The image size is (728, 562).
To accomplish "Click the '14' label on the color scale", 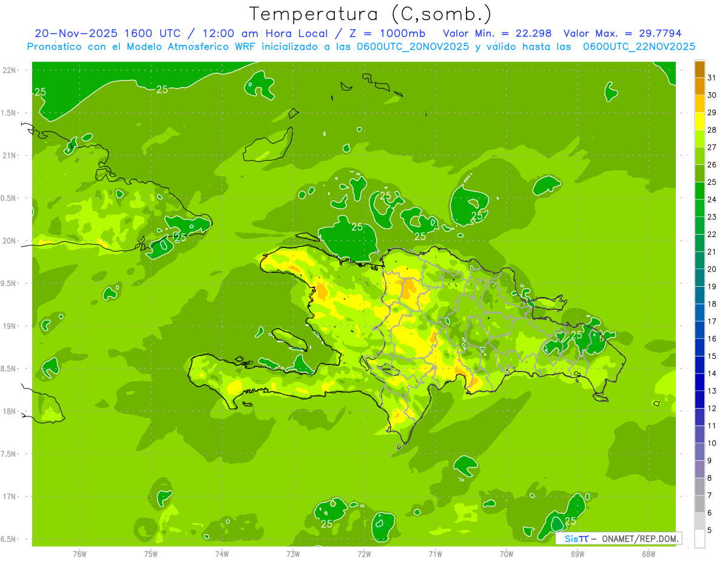I will 712,373.
